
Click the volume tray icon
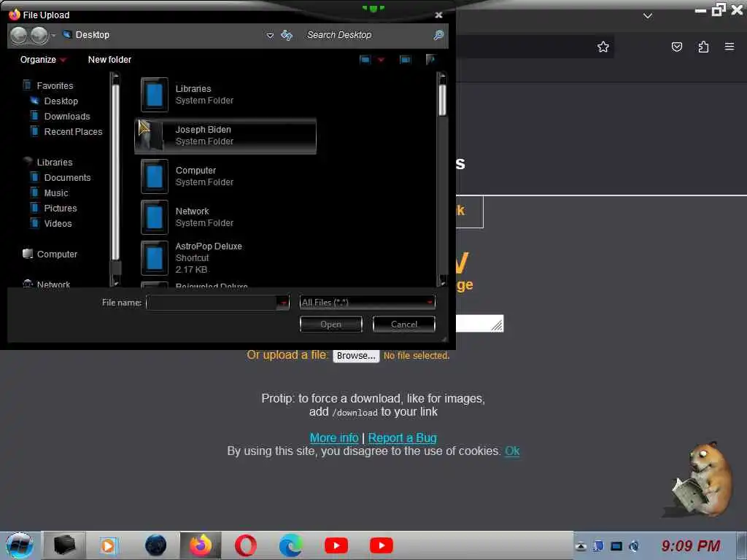tap(634, 546)
